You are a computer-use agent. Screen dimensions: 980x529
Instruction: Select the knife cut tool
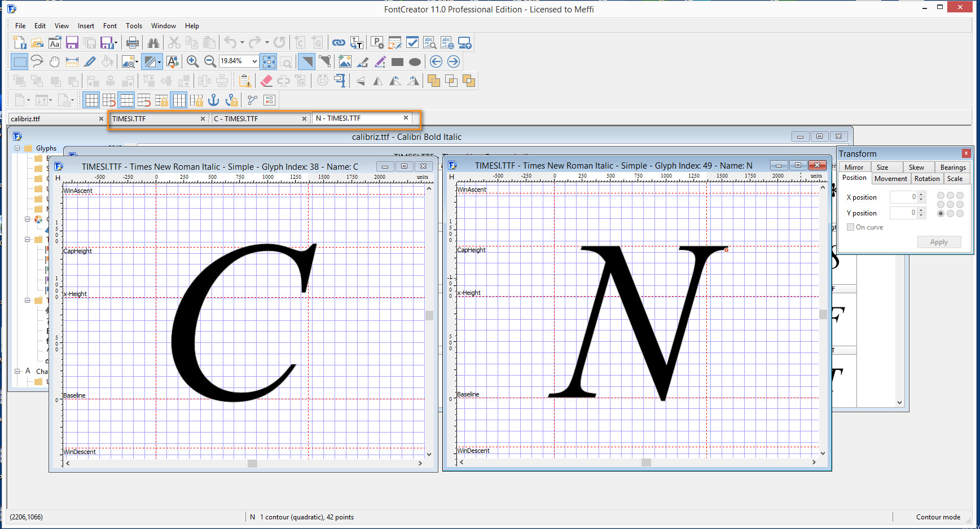coord(90,61)
